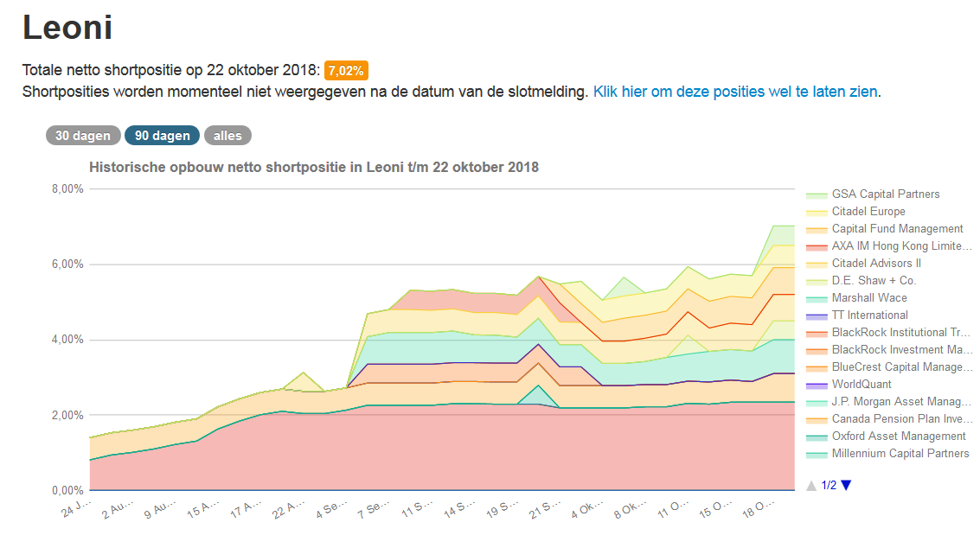Click the orange 7,02% badge
Image resolution: width=980 pixels, height=548 pixels.
(346, 71)
